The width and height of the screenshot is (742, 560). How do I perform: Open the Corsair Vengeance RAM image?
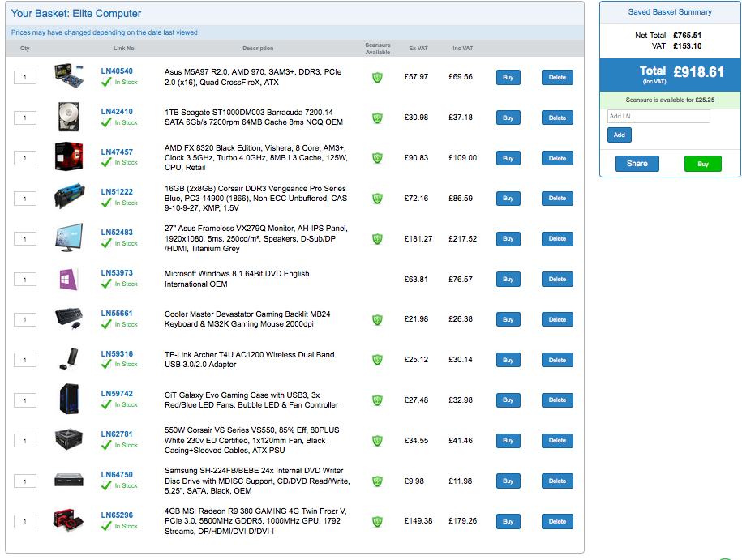(x=69, y=197)
